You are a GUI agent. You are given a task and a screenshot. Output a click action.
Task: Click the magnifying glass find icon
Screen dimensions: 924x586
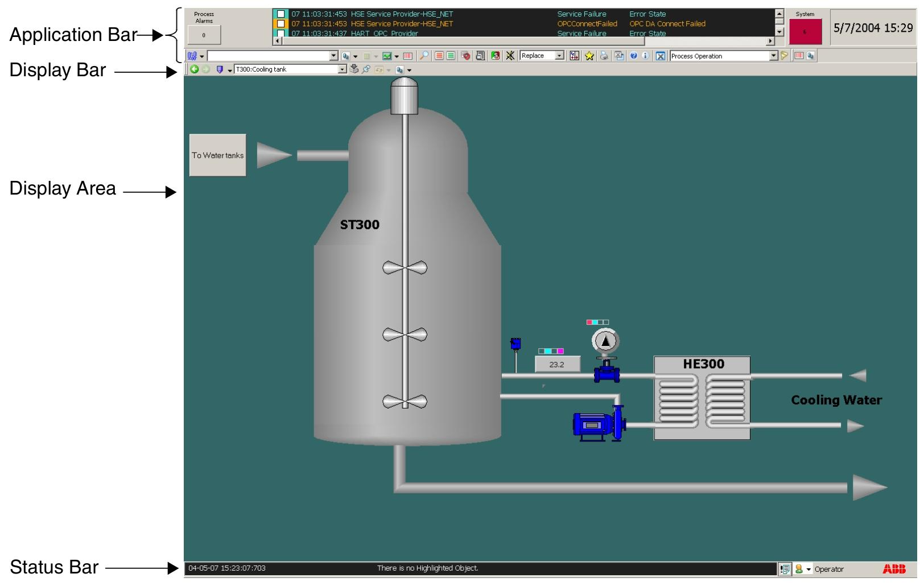pos(424,56)
